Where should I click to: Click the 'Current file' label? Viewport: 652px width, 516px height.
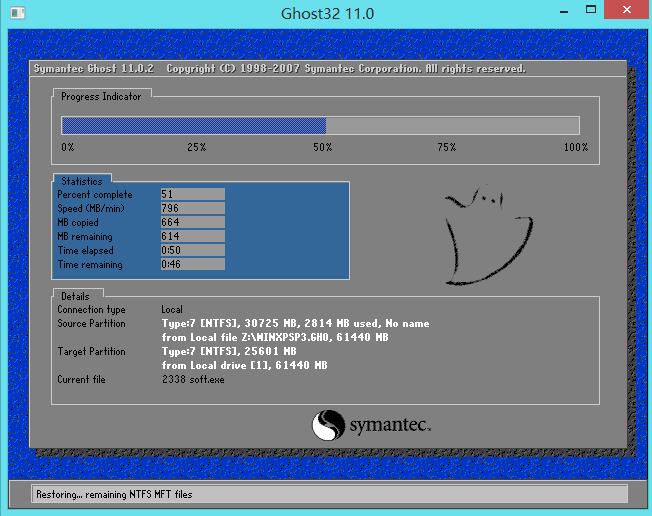point(81,380)
